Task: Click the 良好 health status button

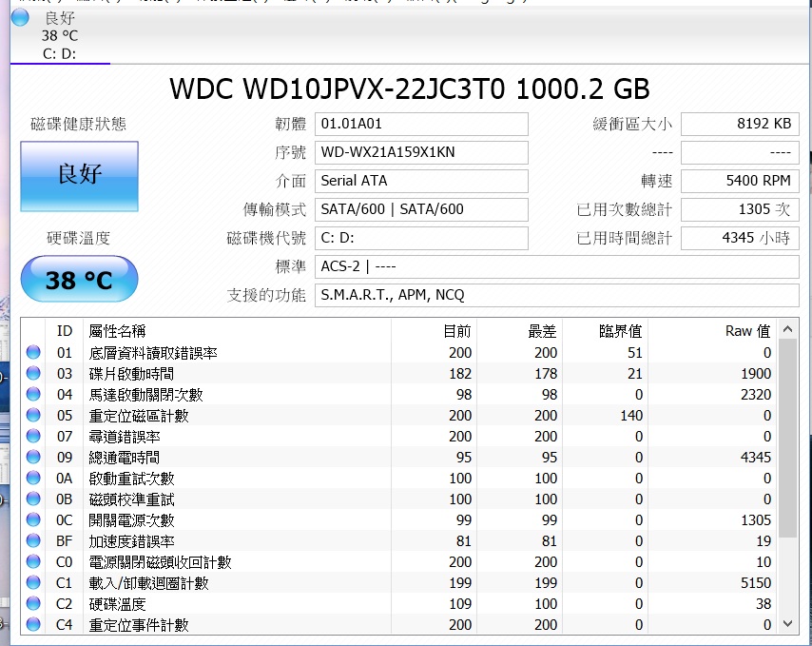Action: click(x=79, y=176)
